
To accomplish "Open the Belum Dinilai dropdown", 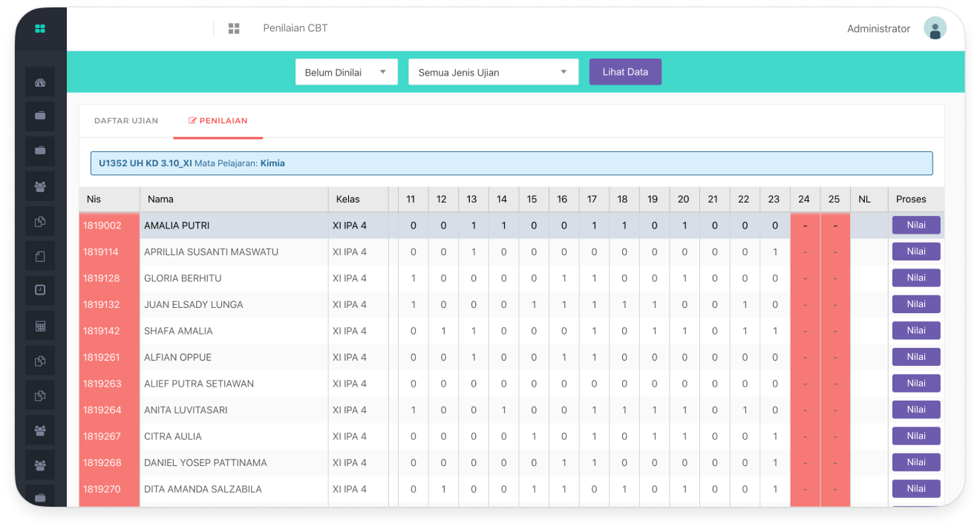I will 346,71.
